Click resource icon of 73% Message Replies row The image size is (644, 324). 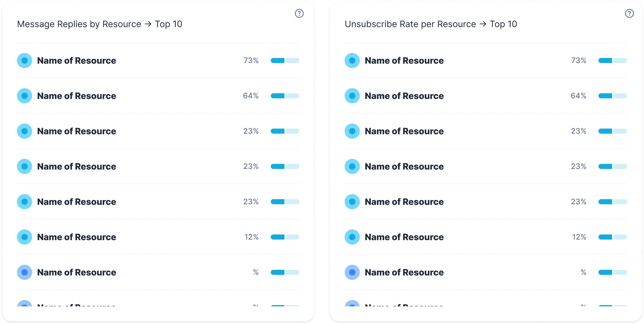[25, 61]
